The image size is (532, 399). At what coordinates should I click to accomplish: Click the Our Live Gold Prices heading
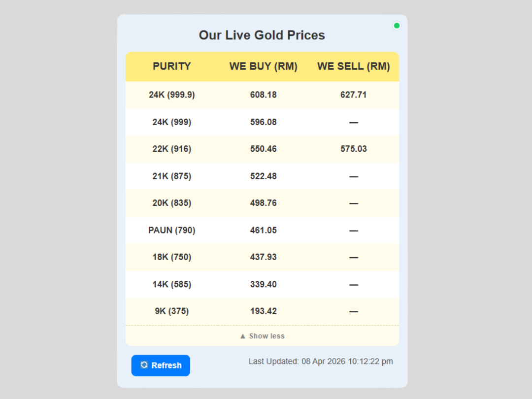(262, 35)
